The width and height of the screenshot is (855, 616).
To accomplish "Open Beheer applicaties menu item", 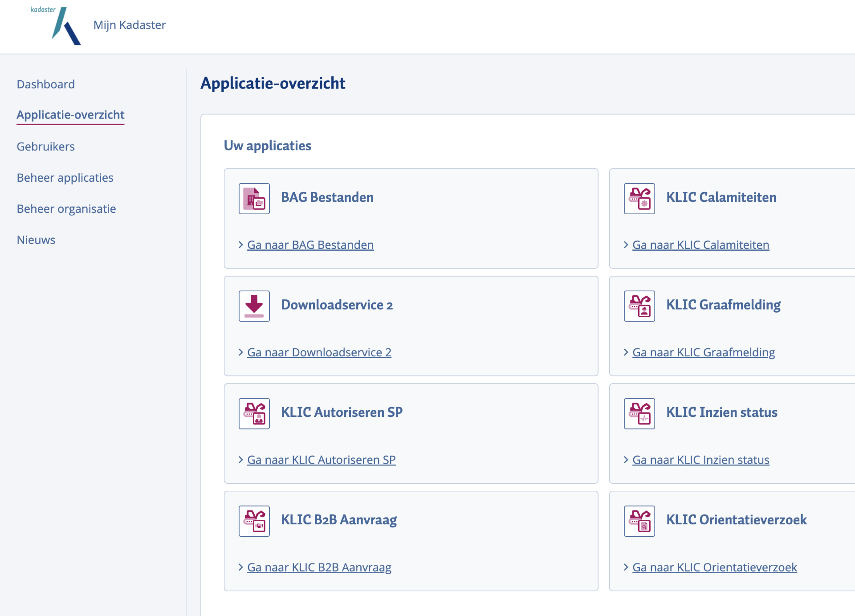I will (65, 178).
